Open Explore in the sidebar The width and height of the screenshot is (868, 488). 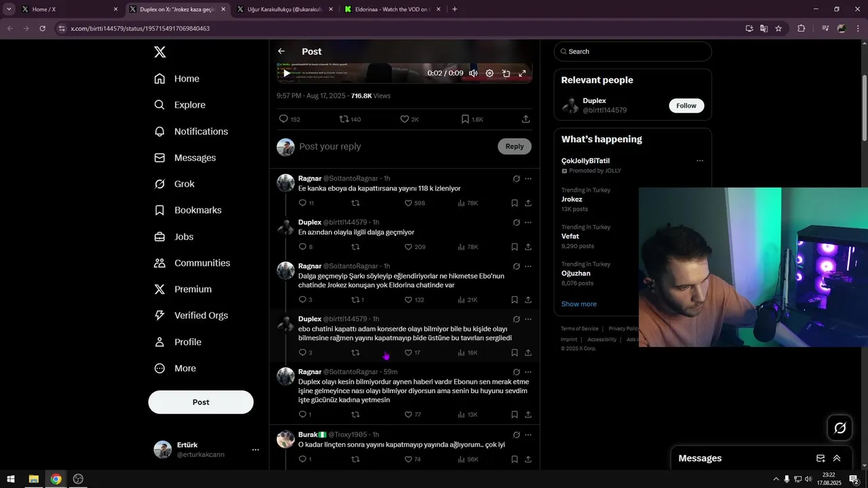coord(180,105)
